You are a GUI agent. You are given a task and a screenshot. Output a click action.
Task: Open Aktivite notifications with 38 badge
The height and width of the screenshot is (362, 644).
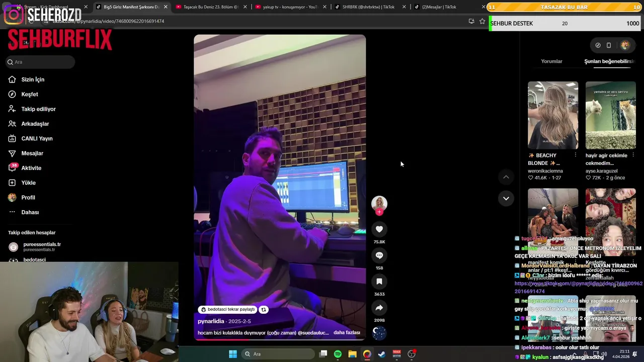tap(31, 168)
